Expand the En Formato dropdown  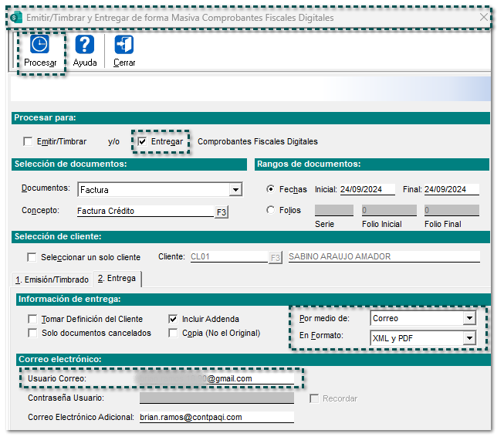pyautogui.click(x=468, y=338)
